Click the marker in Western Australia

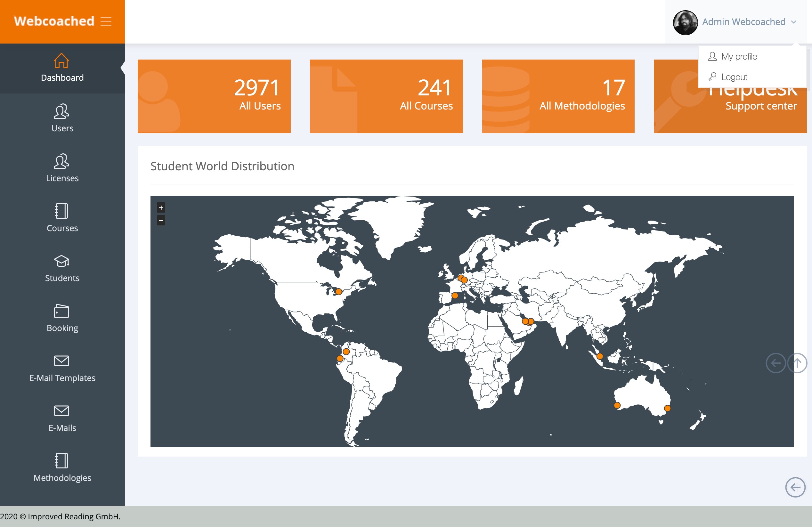[617, 405]
